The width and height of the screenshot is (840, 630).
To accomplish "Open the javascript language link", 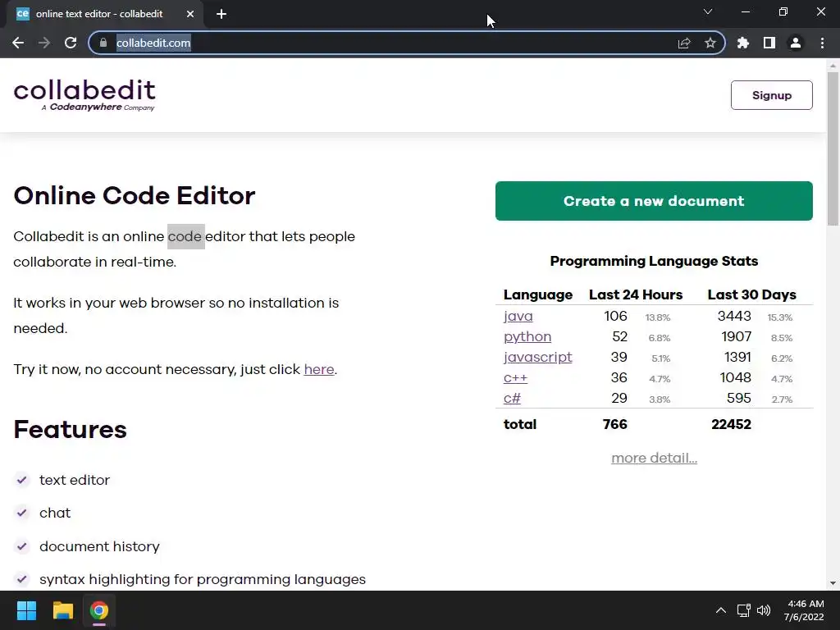I will (x=538, y=358).
